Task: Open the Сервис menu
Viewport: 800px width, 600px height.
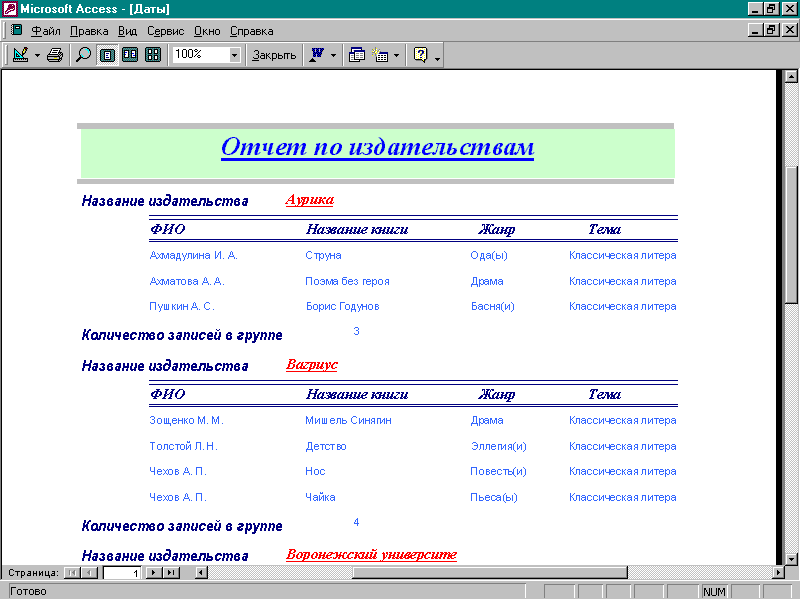Action: point(165,31)
